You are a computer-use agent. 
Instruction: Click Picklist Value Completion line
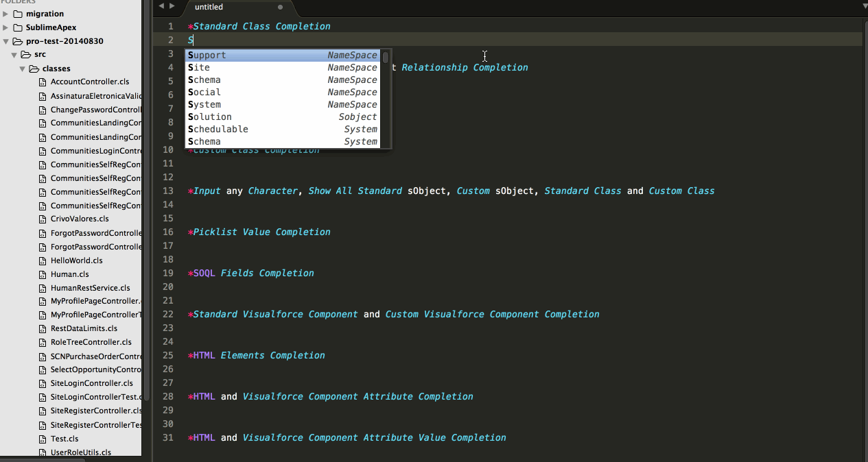coord(259,232)
